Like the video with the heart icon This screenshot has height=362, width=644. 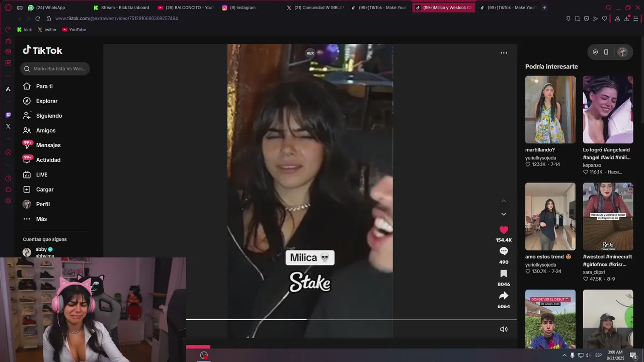click(x=504, y=230)
